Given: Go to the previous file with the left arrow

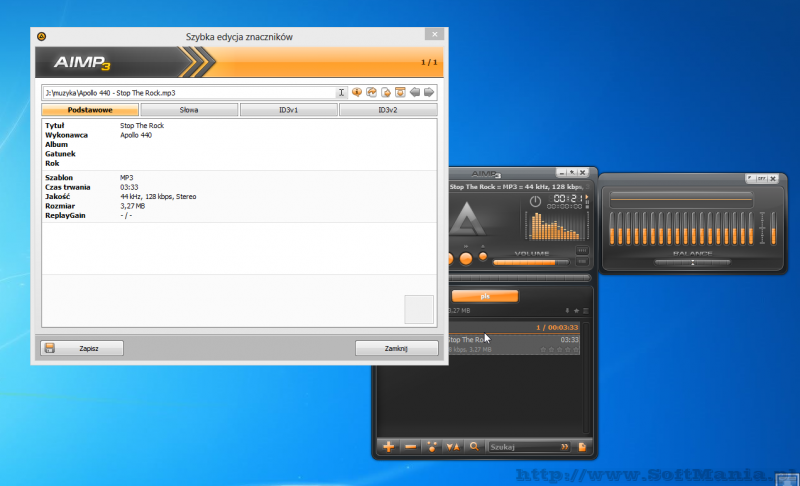Looking at the screenshot, I should [x=415, y=92].
